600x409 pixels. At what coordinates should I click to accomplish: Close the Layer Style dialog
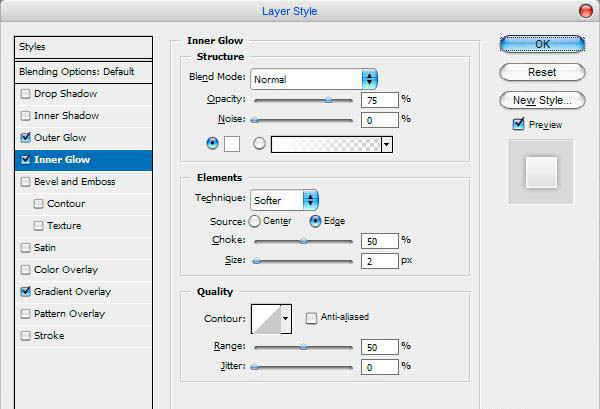point(585,11)
